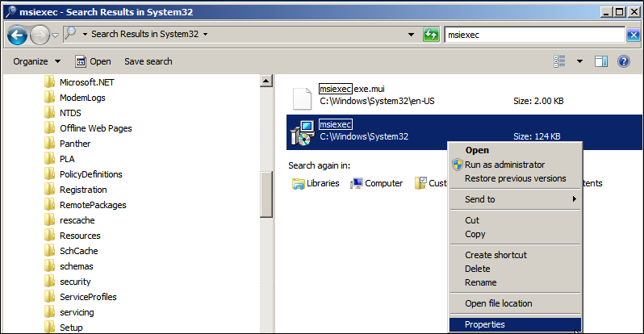Search again in Libraries

[316, 183]
